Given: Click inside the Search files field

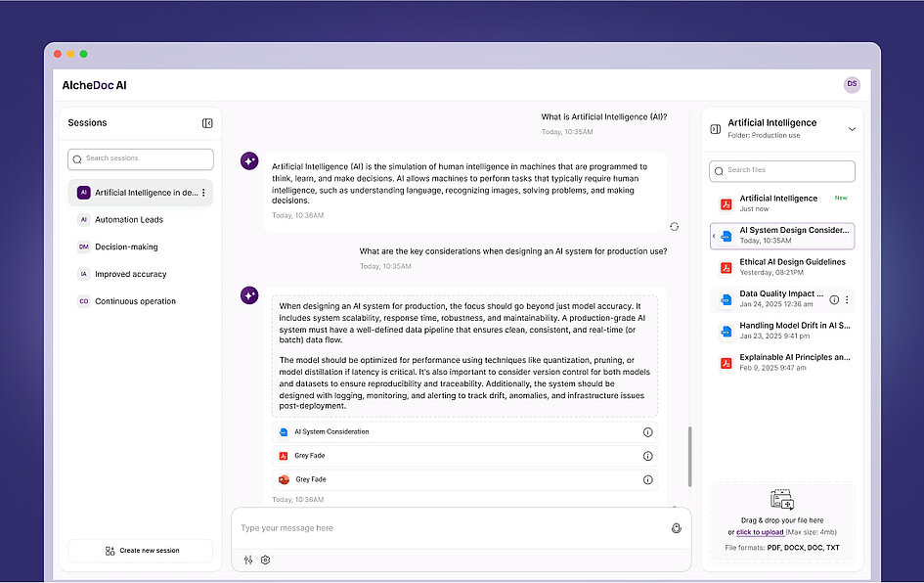Looking at the screenshot, I should [x=781, y=170].
